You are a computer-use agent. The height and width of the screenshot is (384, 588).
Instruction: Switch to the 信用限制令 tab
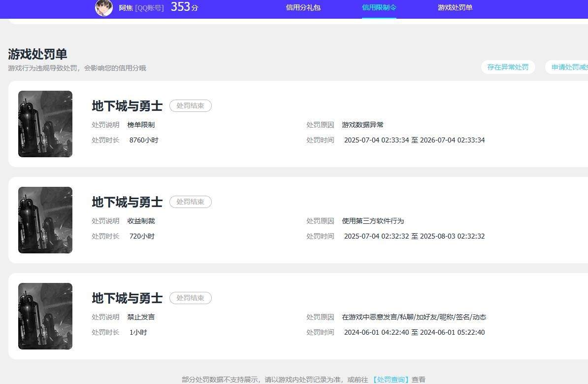(x=379, y=7)
